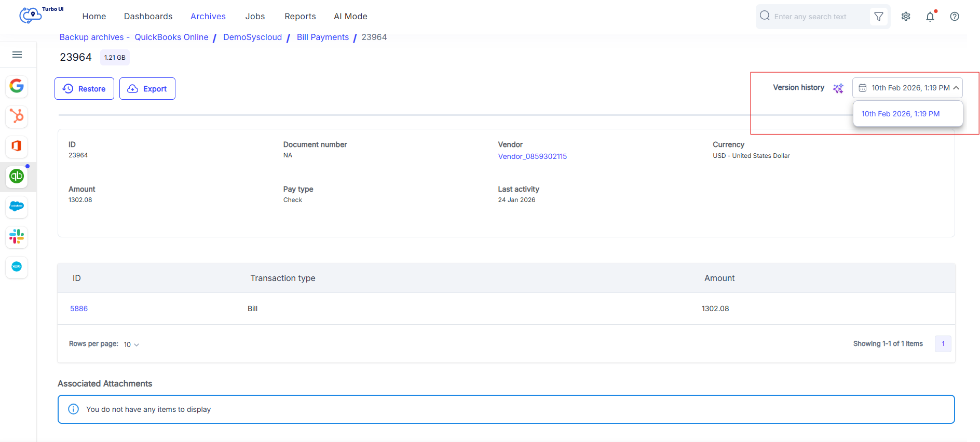The width and height of the screenshot is (980, 442).
Task: Click the Amount column header
Action: 719,278
